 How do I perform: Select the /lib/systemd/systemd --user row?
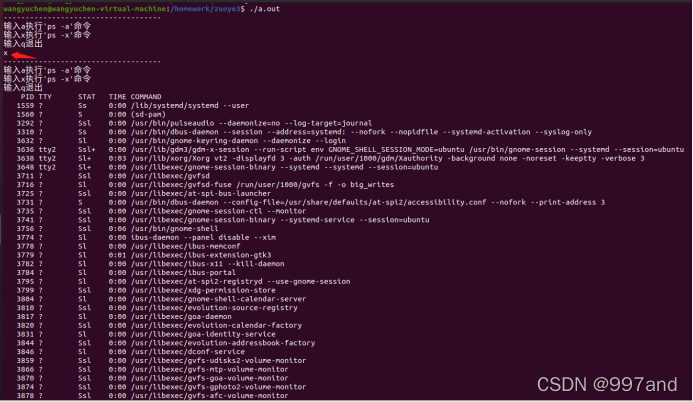(133, 106)
